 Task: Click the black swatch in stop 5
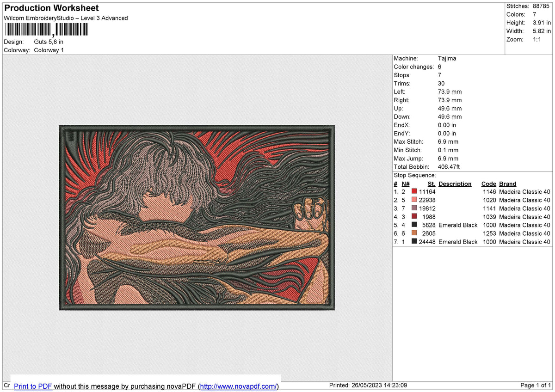tap(414, 225)
